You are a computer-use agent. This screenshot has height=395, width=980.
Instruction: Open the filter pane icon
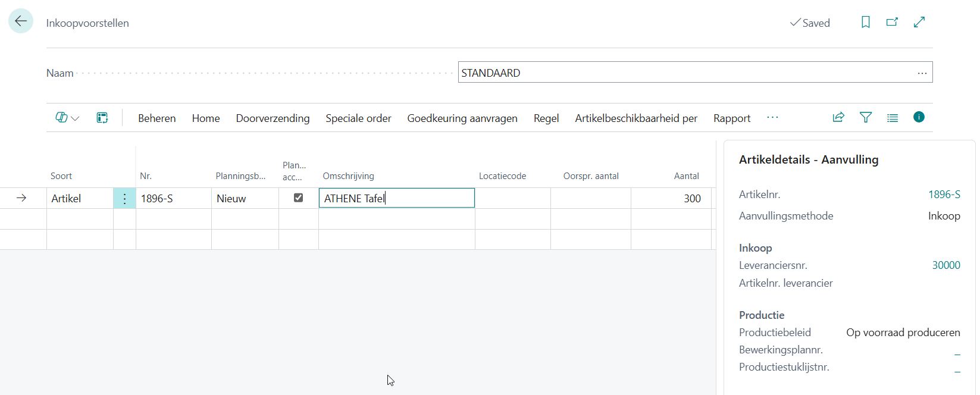click(866, 117)
